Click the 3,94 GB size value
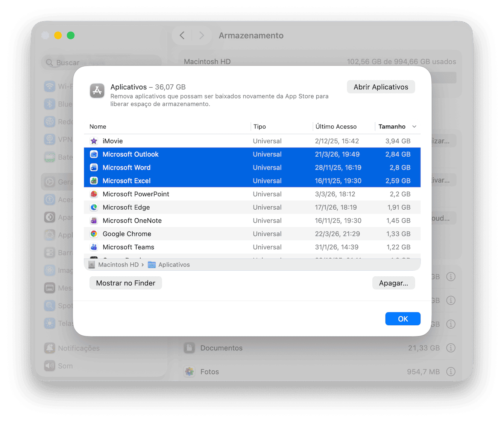 tap(398, 141)
